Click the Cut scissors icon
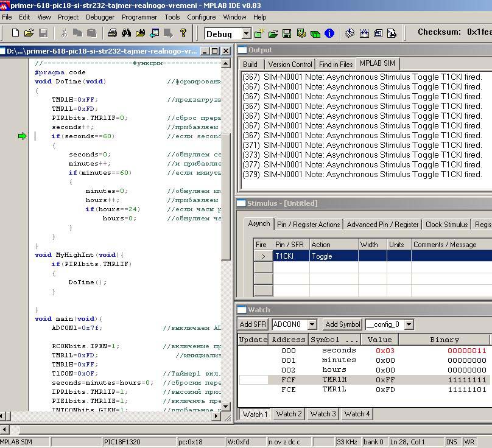The image size is (492, 448). click(x=64, y=33)
